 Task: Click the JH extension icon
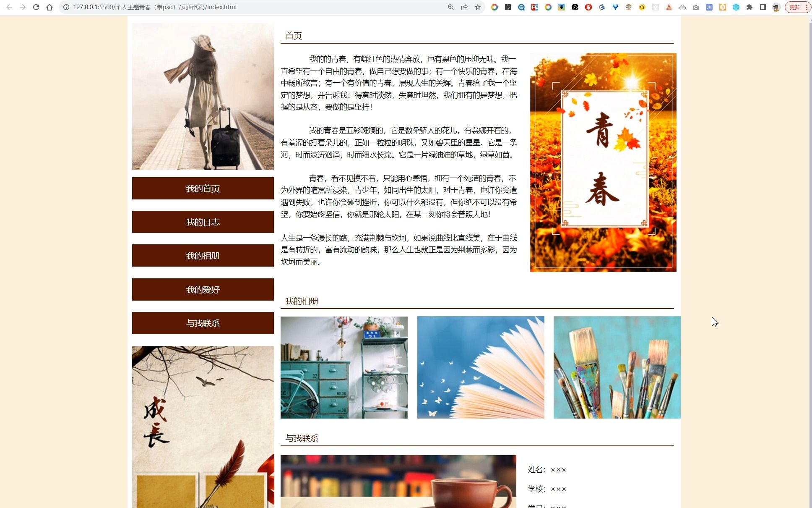pyautogui.click(x=709, y=7)
